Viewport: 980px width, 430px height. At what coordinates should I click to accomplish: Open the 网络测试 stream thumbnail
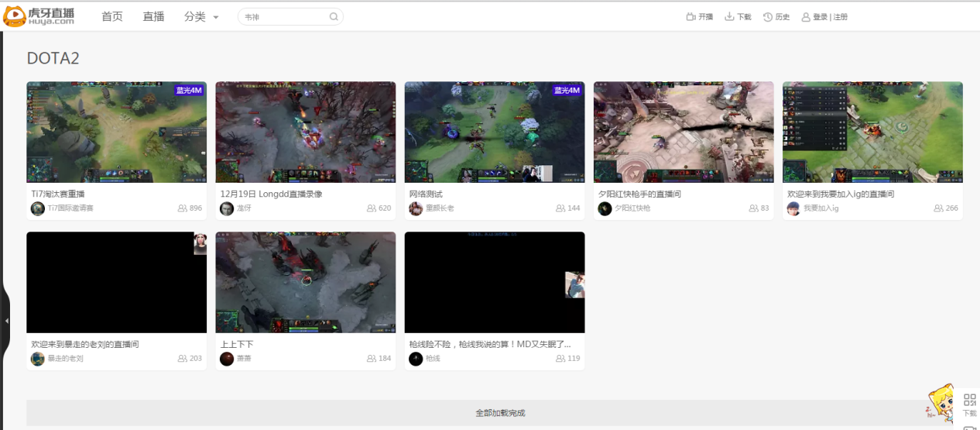pyautogui.click(x=494, y=132)
